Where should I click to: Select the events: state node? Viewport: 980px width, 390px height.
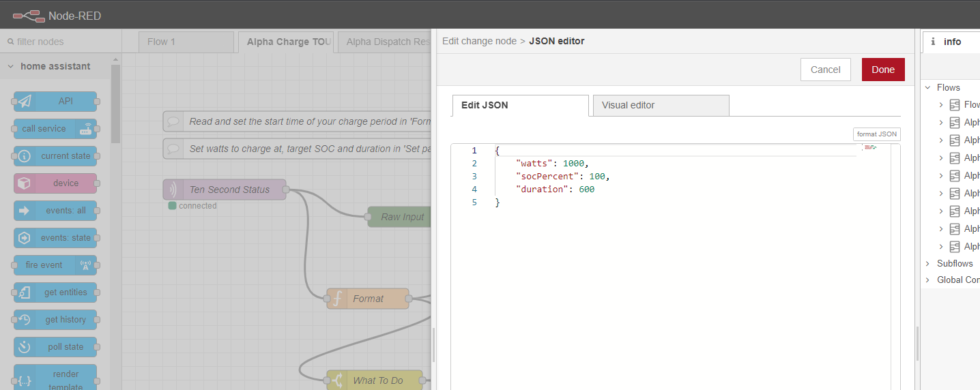(x=55, y=238)
